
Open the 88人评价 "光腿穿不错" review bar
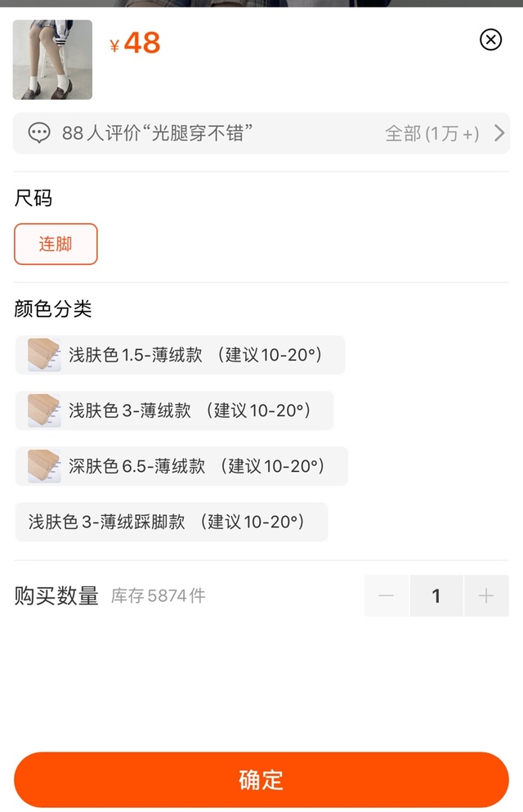pos(157,133)
